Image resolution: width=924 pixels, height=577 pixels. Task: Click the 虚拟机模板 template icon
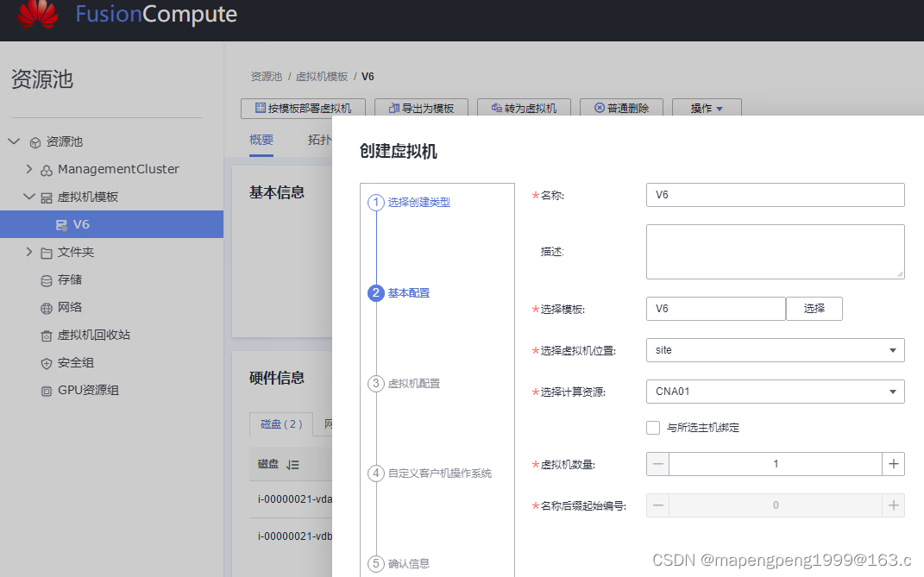[47, 198]
